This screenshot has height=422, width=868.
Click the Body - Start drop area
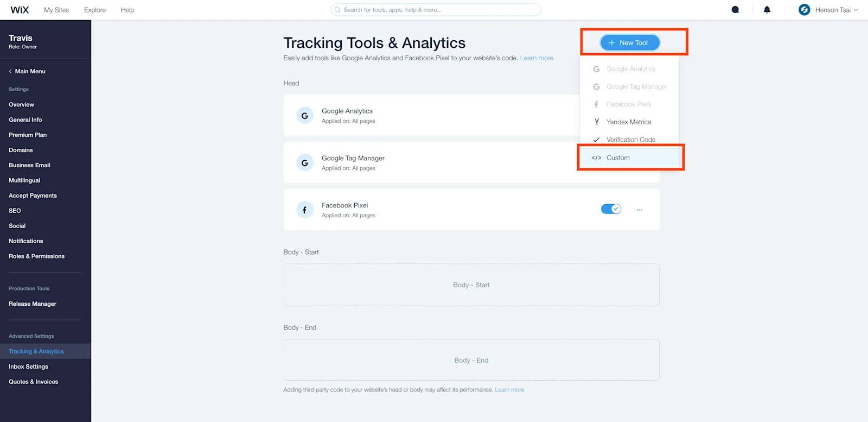tap(471, 285)
